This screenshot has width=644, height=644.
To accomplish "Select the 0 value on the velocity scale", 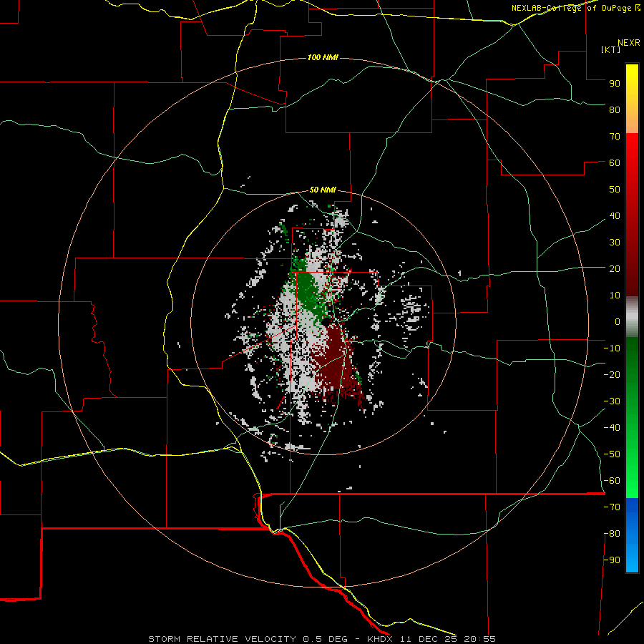I will (618, 321).
